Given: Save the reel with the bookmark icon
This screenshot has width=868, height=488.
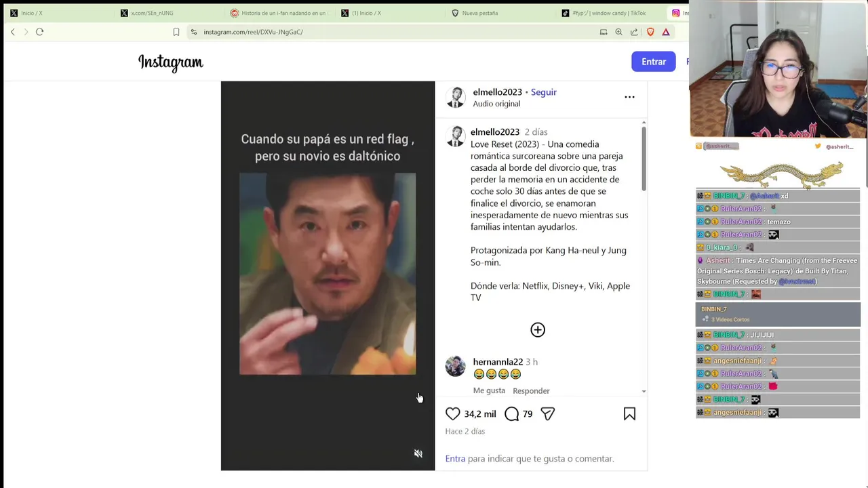Looking at the screenshot, I should (x=629, y=413).
